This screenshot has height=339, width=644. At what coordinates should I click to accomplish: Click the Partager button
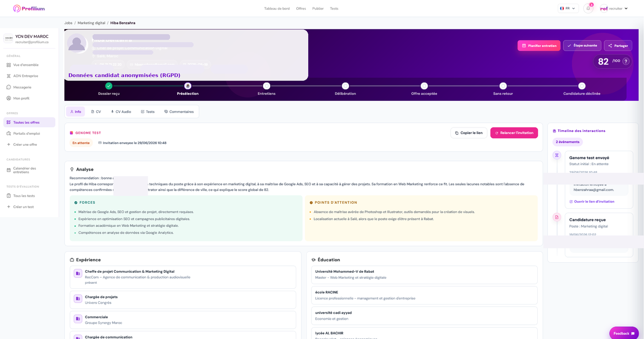point(618,46)
